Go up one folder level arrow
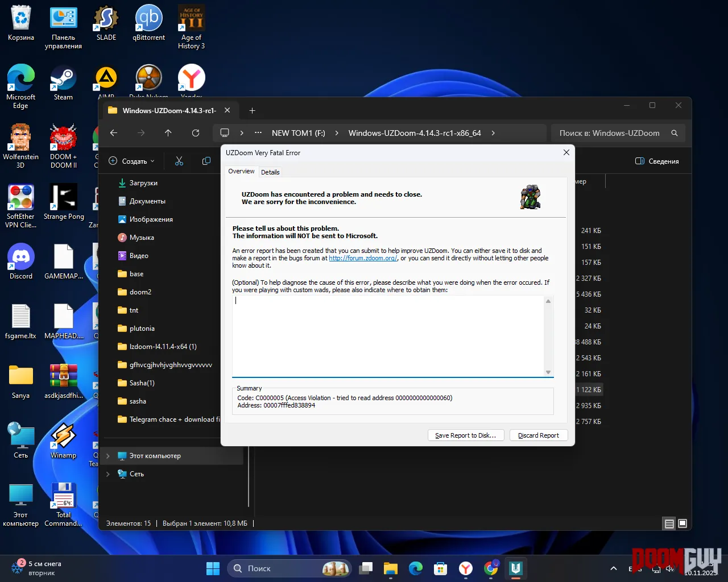The height and width of the screenshot is (582, 728). coord(168,133)
